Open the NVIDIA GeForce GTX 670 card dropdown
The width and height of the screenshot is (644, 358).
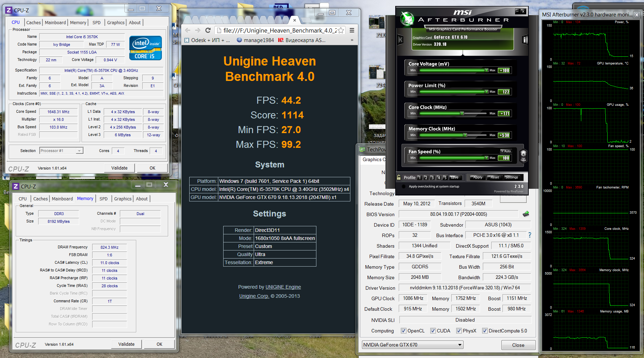[412, 345]
